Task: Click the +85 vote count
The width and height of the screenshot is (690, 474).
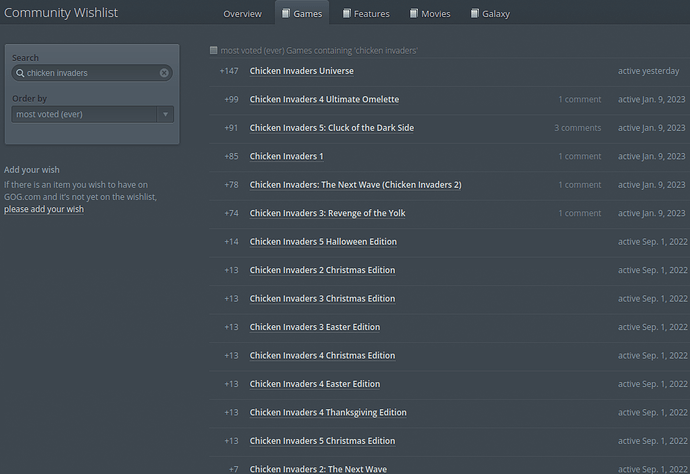Action: [x=231, y=156]
